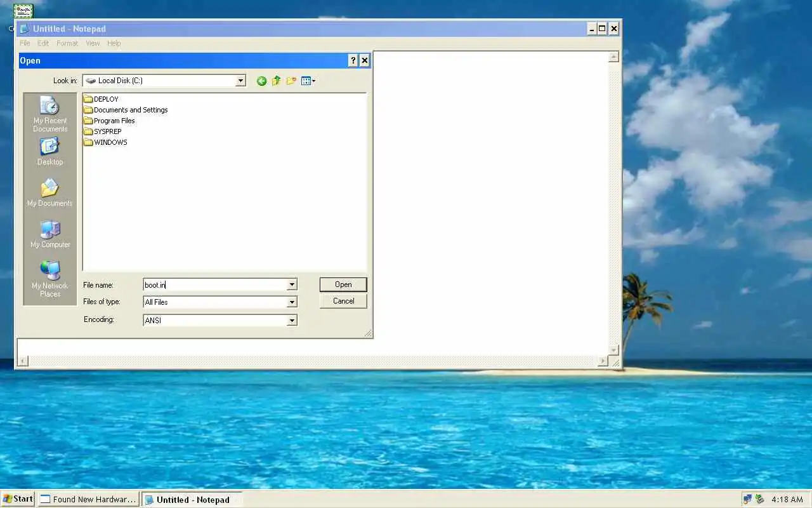Open the Notepad Help menu
Viewport: 812px width, 508px height.
(x=114, y=43)
